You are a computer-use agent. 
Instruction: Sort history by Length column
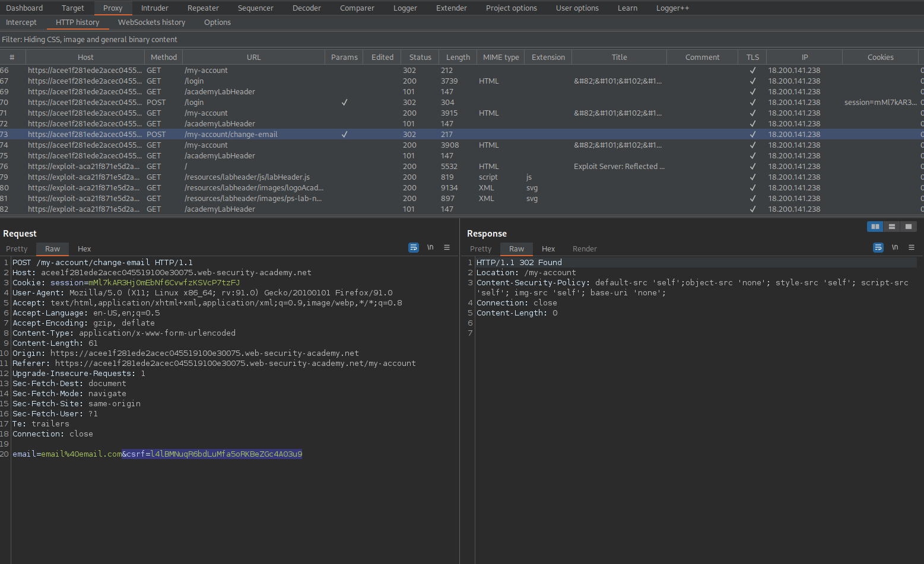coord(458,57)
